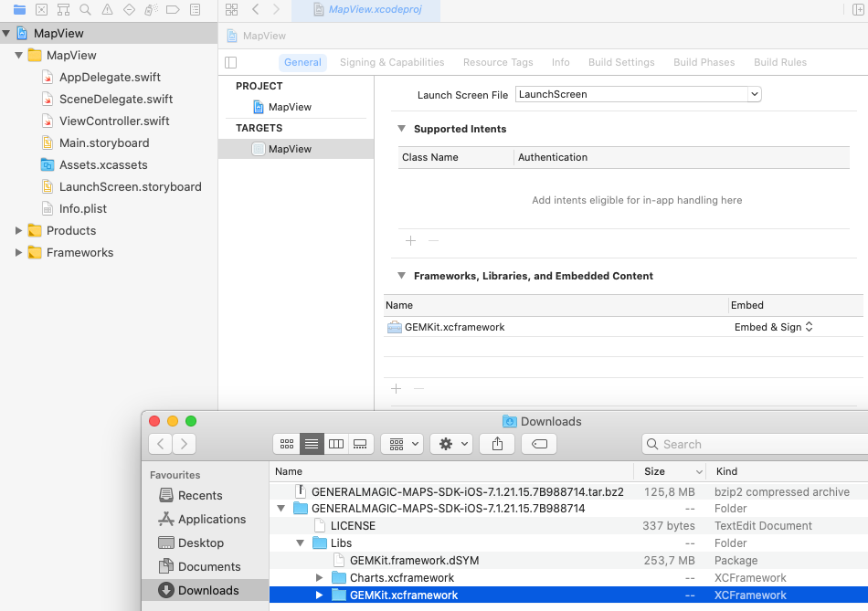Viewport: 868px width, 611px height.
Task: Toggle the project and targets list sidebar
Action: 231,62
